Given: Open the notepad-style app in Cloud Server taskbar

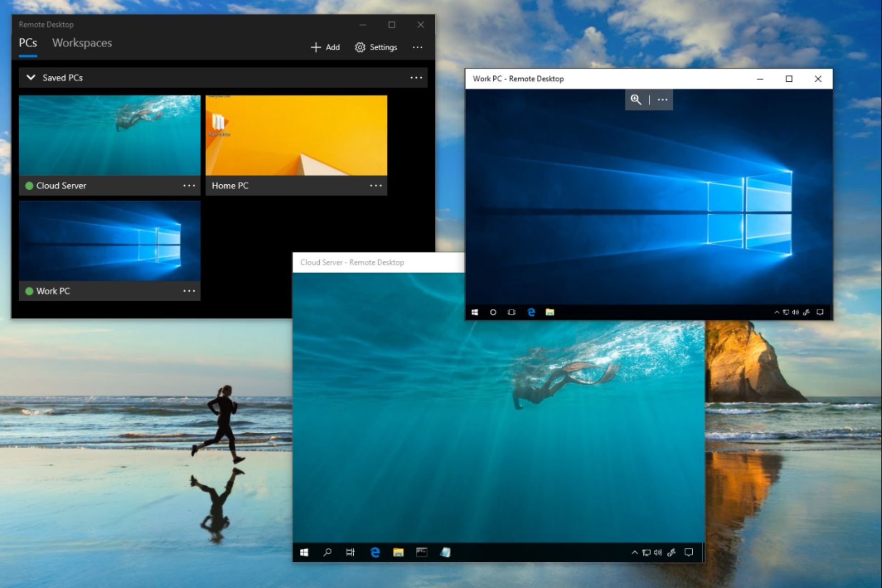Looking at the screenshot, I should click(x=445, y=552).
